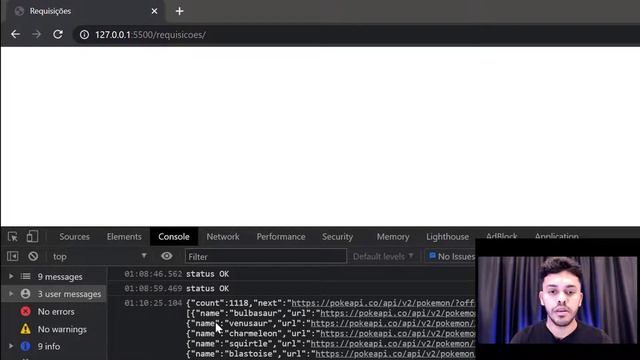
Task: Click the 01:10:25.104 timestamp
Action: (153, 303)
